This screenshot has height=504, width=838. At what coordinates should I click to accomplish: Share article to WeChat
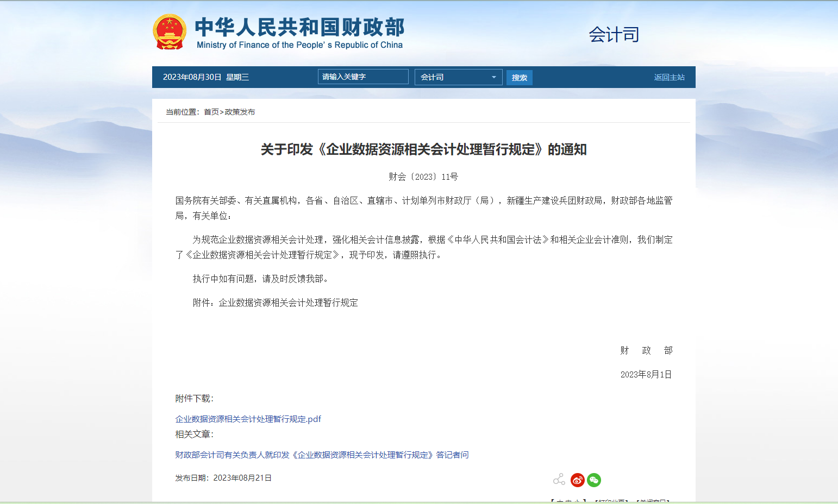594,480
